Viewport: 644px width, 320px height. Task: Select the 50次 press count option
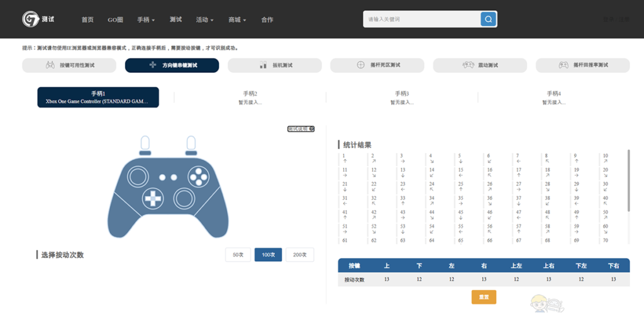point(238,255)
